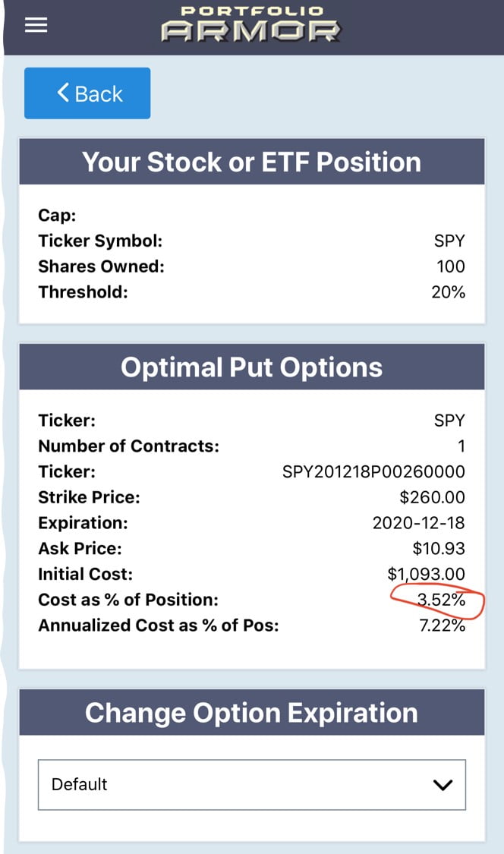Tap the Change Option Expiration heading
Viewport: 504px width, 854px height.
(251, 713)
